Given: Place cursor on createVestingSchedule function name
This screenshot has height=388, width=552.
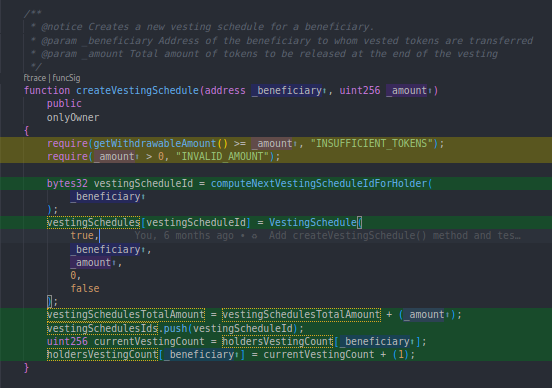Looking at the screenshot, I should (x=137, y=90).
